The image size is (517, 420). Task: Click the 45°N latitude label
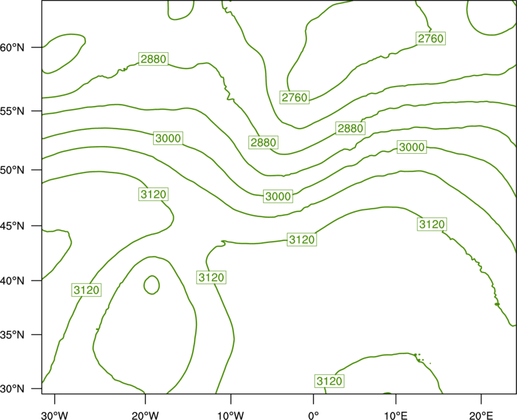click(x=12, y=226)
